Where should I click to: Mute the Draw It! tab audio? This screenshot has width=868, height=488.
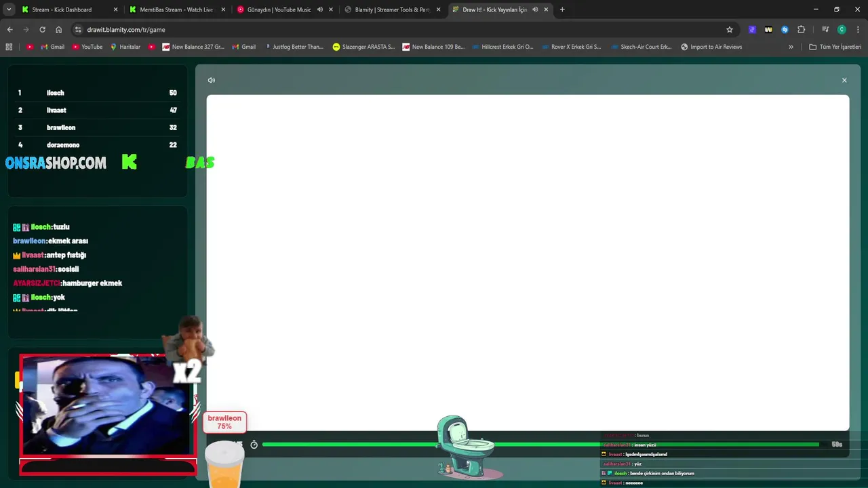point(535,9)
